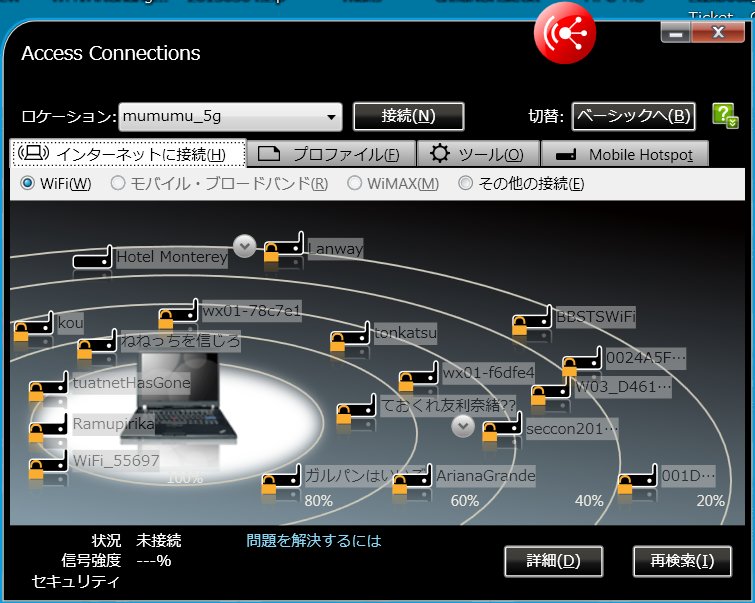Open the インターネットに接続 tab
The height and width of the screenshot is (603, 755).
tap(128, 154)
